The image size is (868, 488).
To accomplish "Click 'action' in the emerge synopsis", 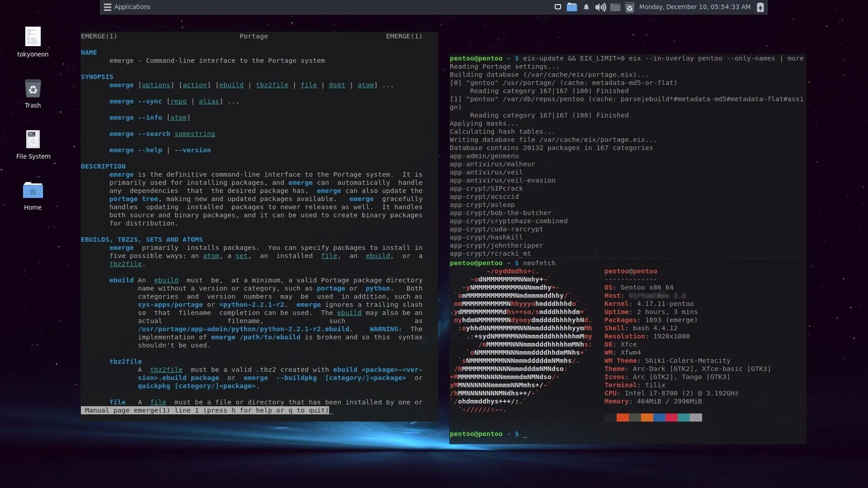I will (x=195, y=85).
